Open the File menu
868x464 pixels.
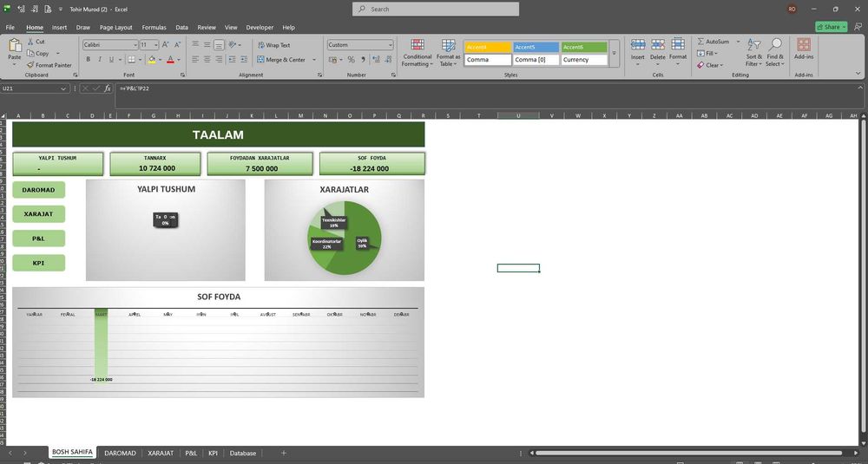click(10, 27)
